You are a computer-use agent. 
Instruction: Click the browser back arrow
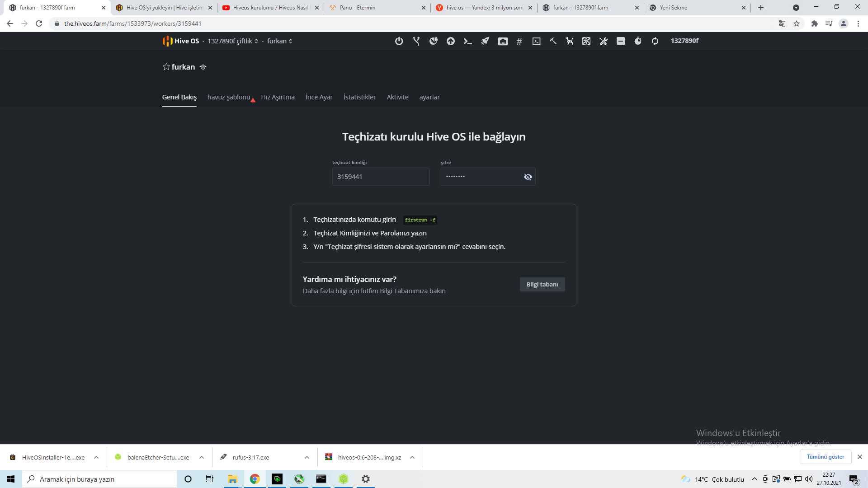(x=10, y=23)
